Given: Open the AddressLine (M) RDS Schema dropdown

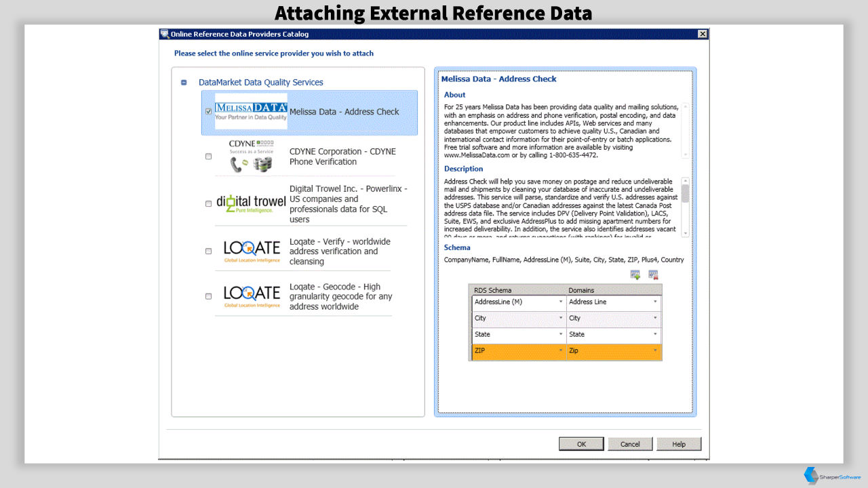Looking at the screenshot, I should pos(561,302).
